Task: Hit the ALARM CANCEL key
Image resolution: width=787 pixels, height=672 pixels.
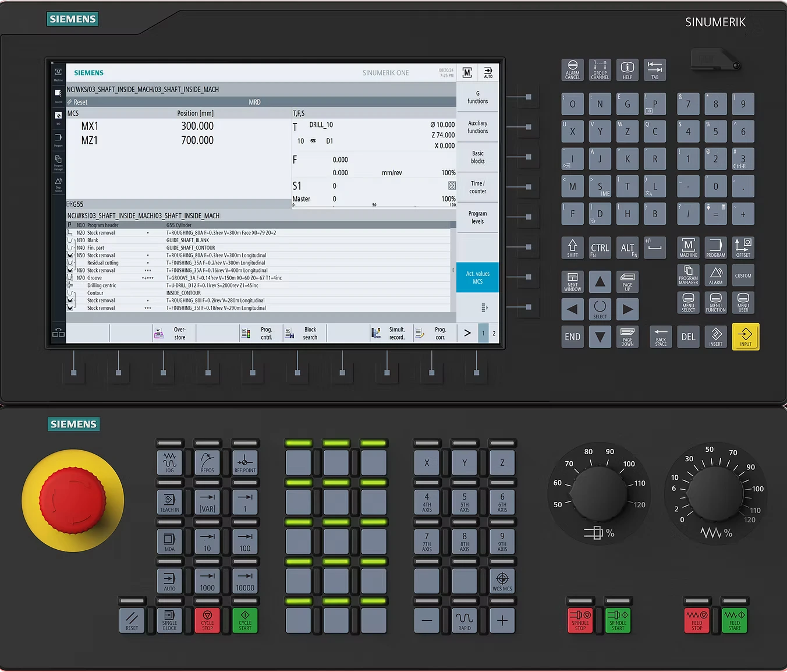Action: [x=572, y=70]
